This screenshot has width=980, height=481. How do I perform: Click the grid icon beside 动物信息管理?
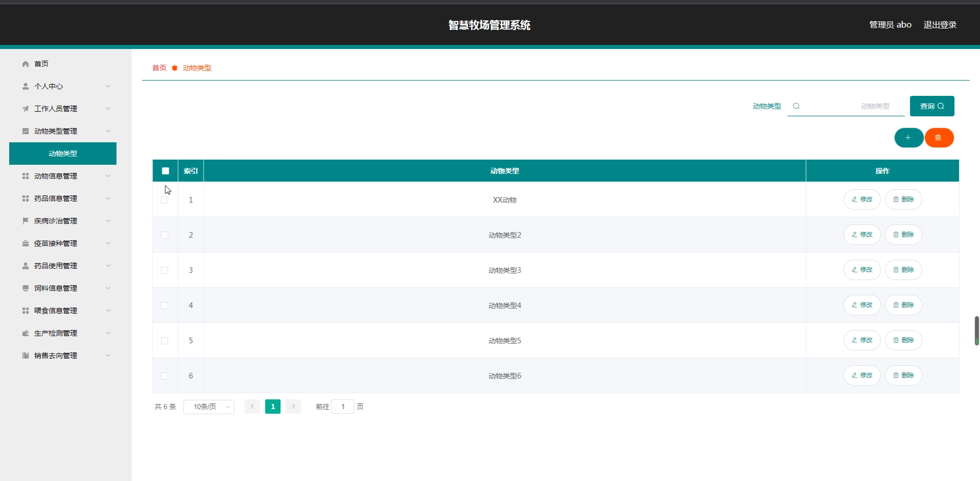click(x=26, y=176)
